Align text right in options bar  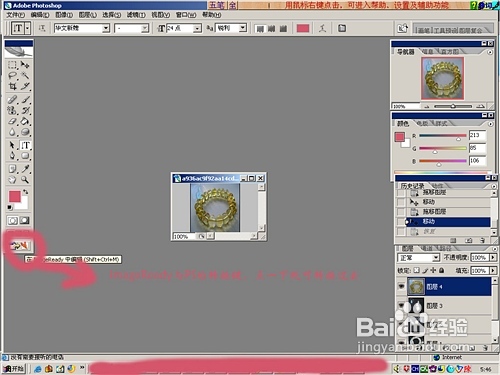283,29
